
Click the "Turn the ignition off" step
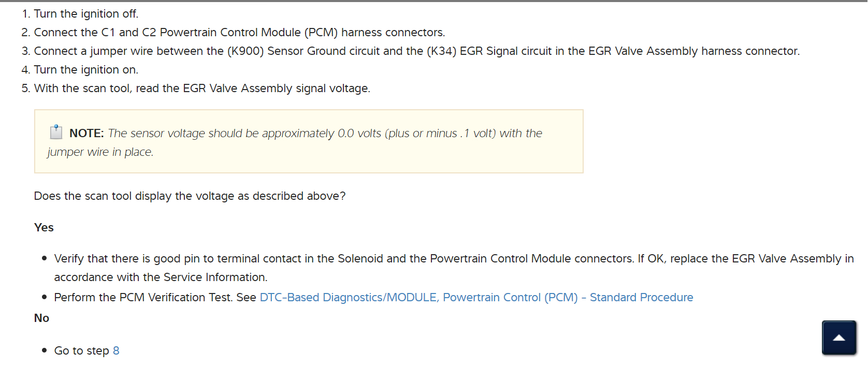[86, 14]
